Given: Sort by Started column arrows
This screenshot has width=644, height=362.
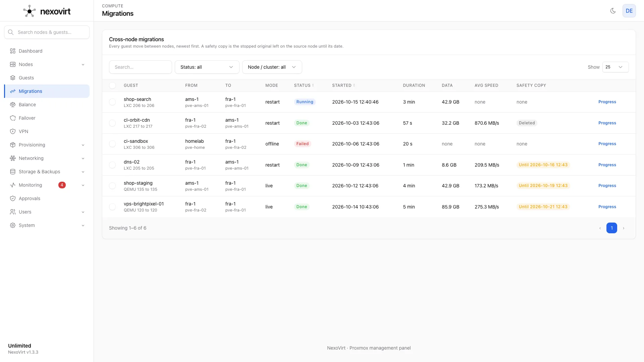Looking at the screenshot, I should point(354,85).
